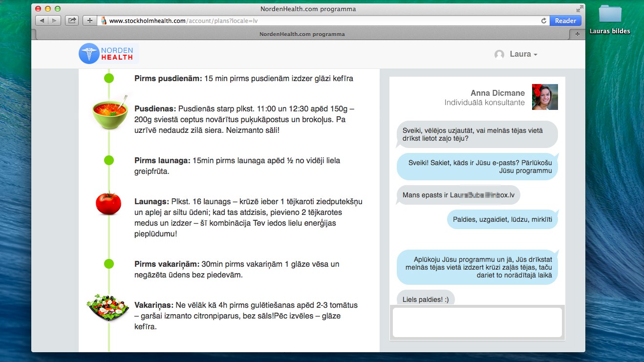Click the tomato icon for Launags
The width and height of the screenshot is (644, 362).
point(108,203)
